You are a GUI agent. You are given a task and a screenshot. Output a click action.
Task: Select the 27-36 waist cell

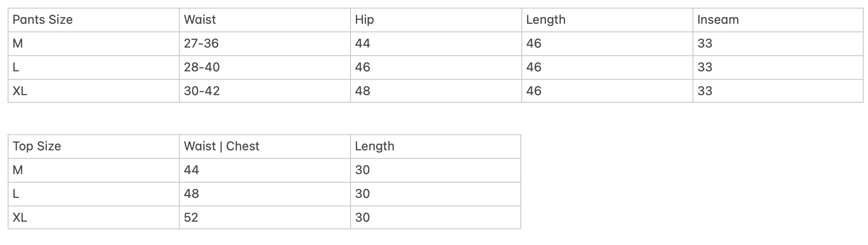[x=201, y=44]
